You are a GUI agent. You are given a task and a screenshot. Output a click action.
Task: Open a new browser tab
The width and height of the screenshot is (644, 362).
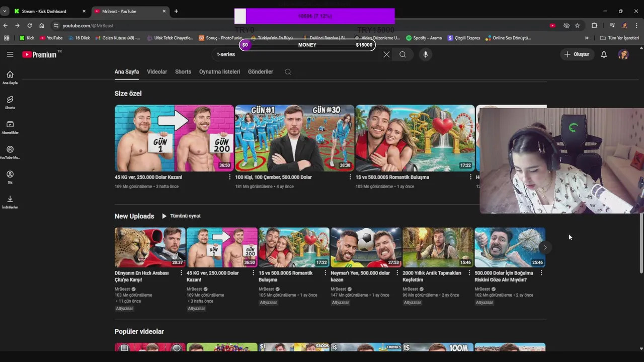[x=176, y=11]
